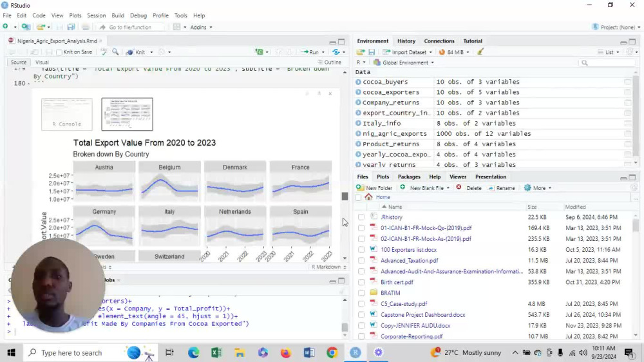Viewport: 644px width, 362px height.
Task: Click the broom clear environment icon
Action: 480,52
